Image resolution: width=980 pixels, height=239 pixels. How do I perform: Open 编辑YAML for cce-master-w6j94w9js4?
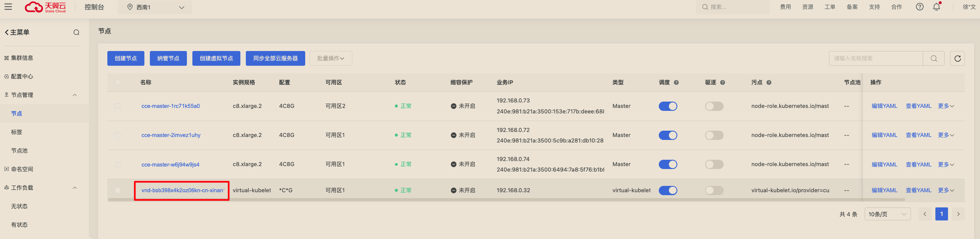pyautogui.click(x=884, y=164)
